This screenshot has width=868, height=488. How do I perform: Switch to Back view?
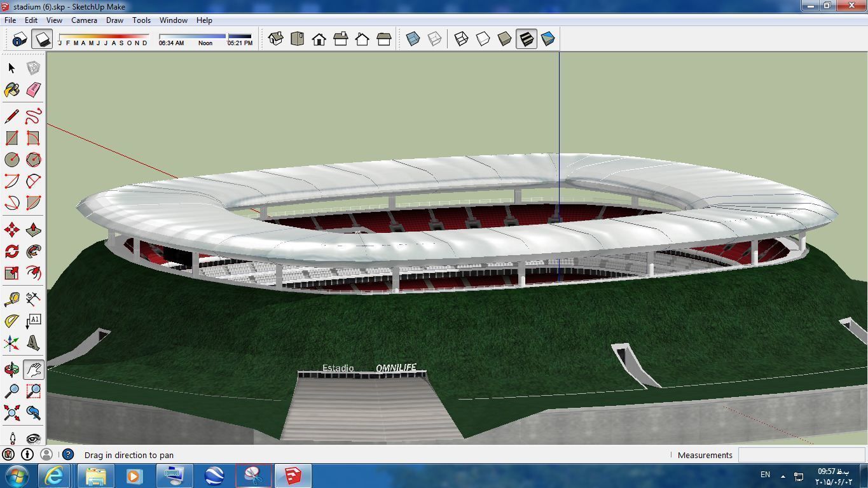pos(362,39)
